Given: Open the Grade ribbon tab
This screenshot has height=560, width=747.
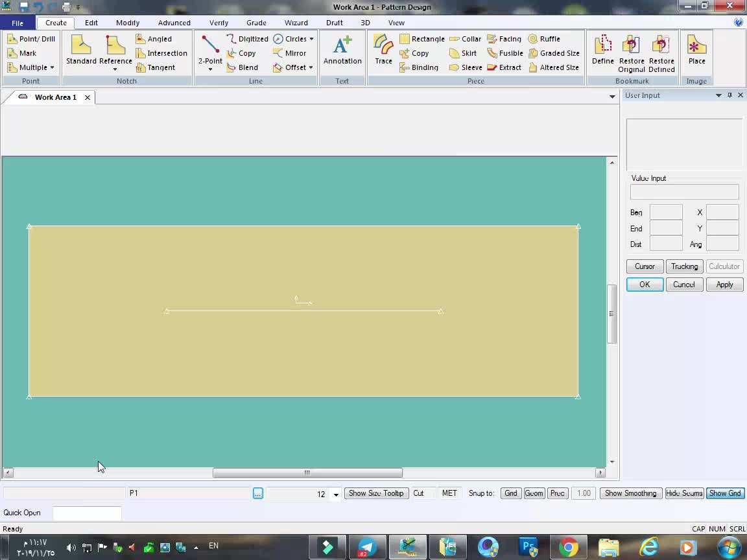Looking at the screenshot, I should coord(256,23).
